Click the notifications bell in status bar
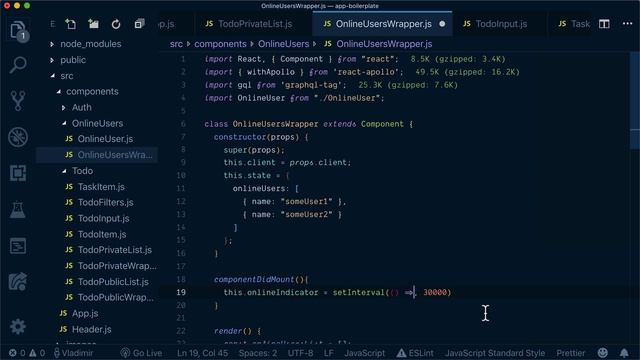Screen dimensions: 640x360 coord(624,353)
